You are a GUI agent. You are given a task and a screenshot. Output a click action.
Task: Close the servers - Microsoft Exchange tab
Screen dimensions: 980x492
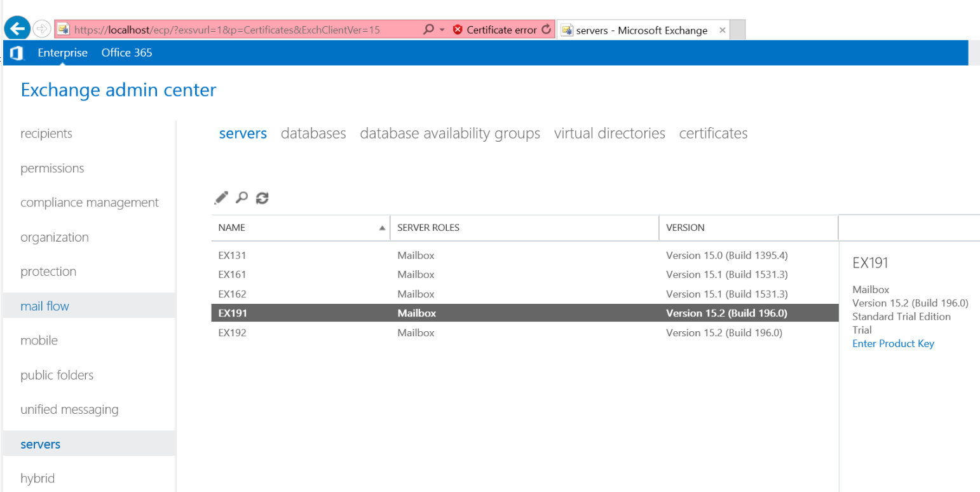[722, 30]
